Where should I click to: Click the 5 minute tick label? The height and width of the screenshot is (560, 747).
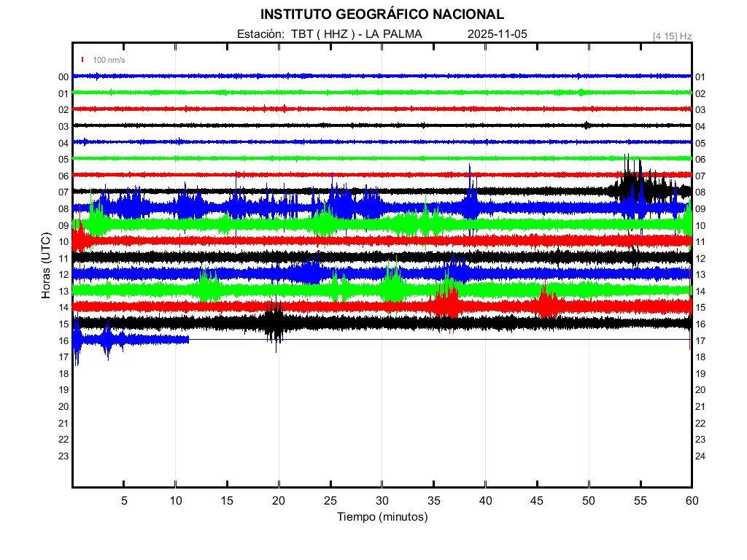[124, 501]
